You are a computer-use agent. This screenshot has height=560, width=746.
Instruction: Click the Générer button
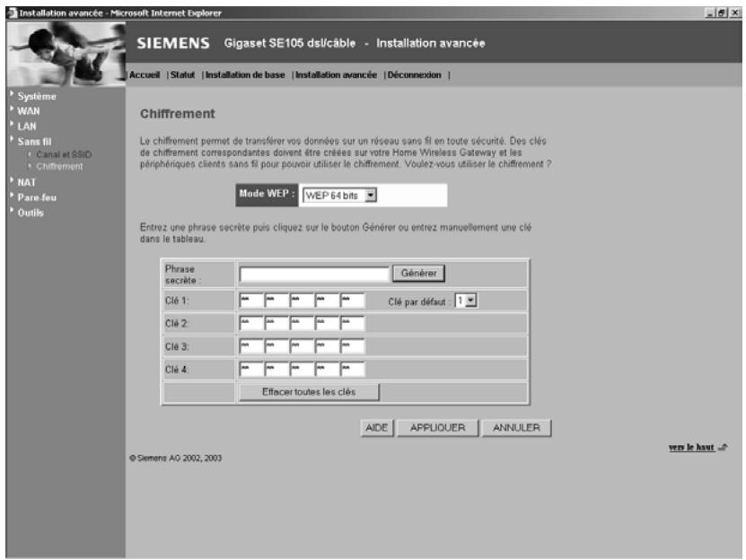418,273
